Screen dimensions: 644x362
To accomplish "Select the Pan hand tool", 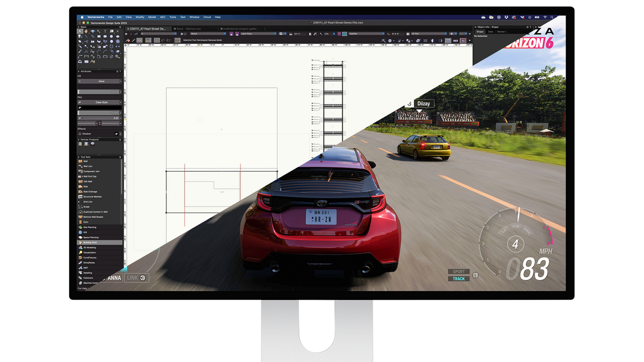I will [x=86, y=31].
